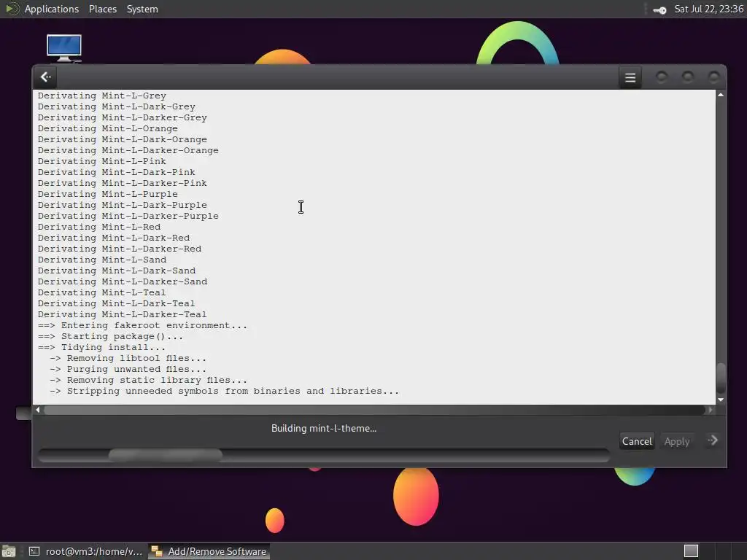Click the down arrow of vertical scrollbar
Image resolution: width=747 pixels, height=560 pixels.
click(x=721, y=400)
